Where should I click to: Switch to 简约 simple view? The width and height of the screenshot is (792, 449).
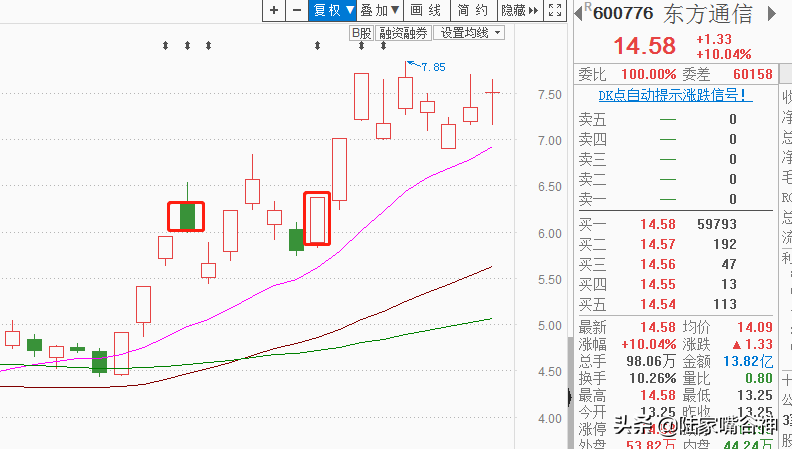click(x=473, y=10)
